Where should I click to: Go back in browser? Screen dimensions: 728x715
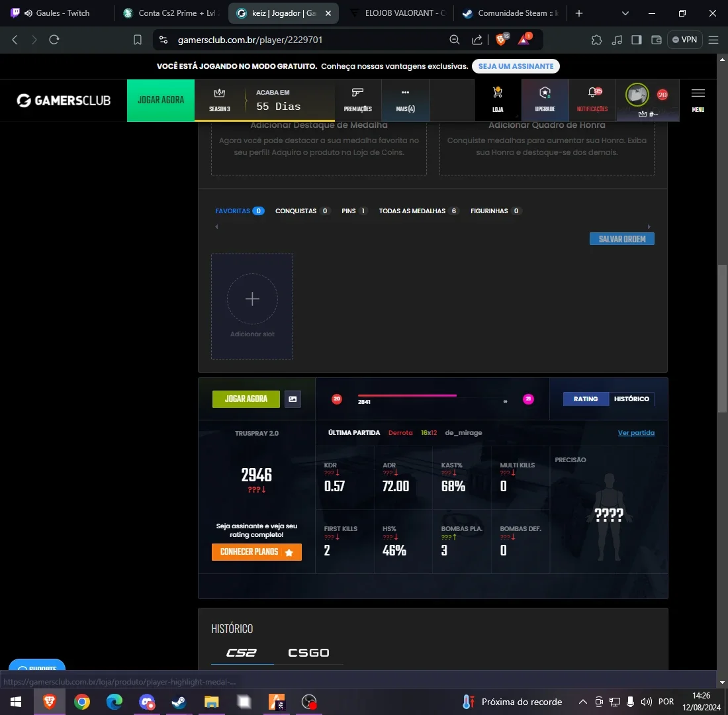[x=15, y=40]
